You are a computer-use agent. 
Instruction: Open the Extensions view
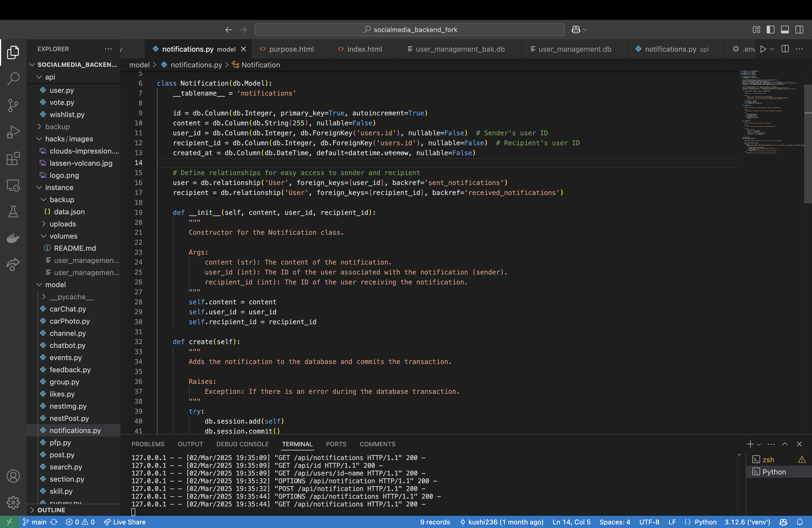[x=13, y=159]
